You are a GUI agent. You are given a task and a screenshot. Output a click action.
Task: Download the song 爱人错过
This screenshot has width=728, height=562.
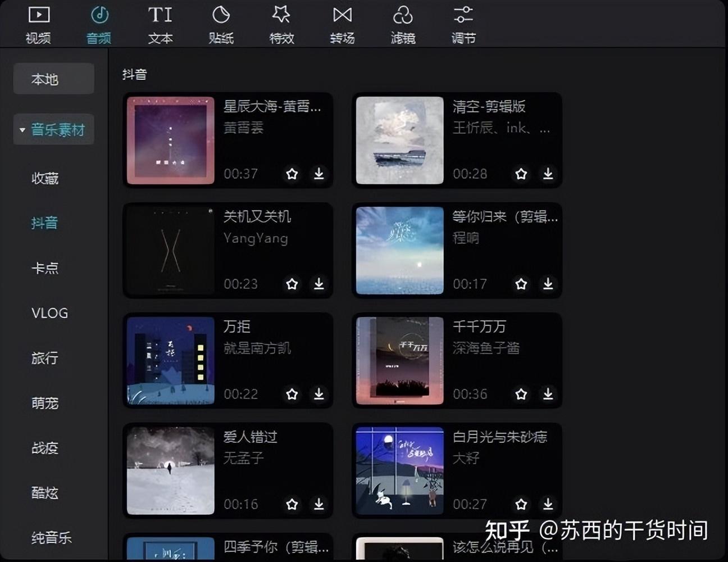(319, 504)
